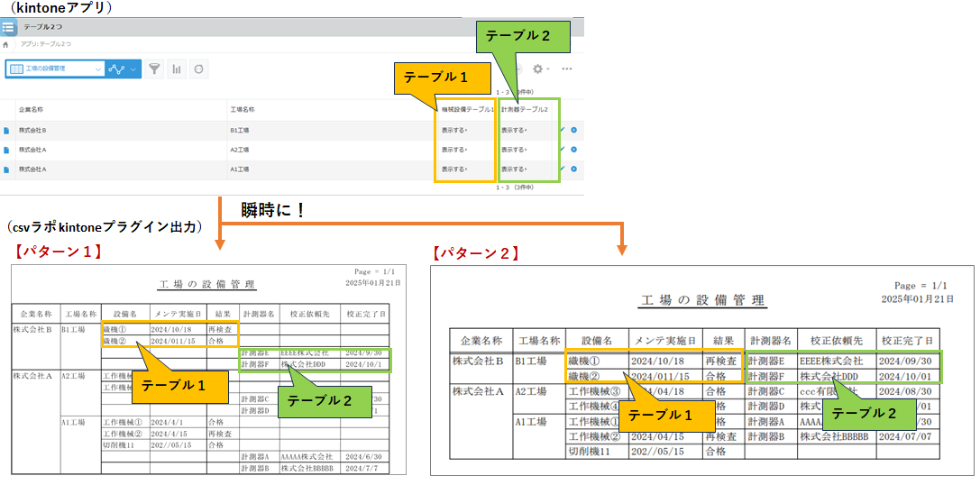Click Page = 1/1 in Pattern 2
Screen dimensions: 980x485
tap(920, 285)
